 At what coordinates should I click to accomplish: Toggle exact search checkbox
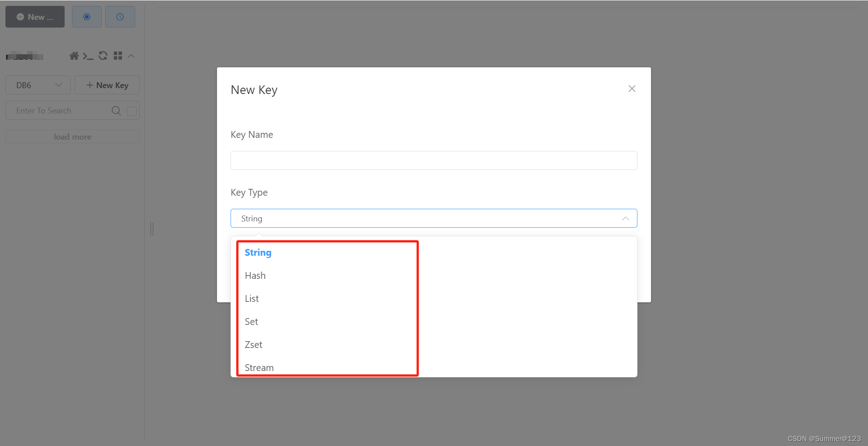132,111
